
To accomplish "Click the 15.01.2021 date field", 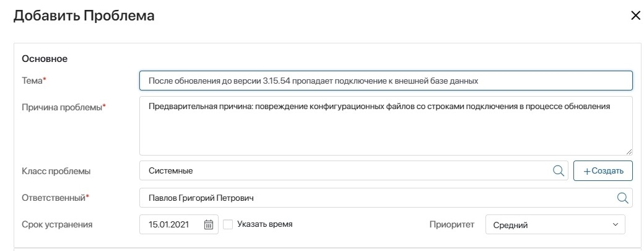I will 179,224.
